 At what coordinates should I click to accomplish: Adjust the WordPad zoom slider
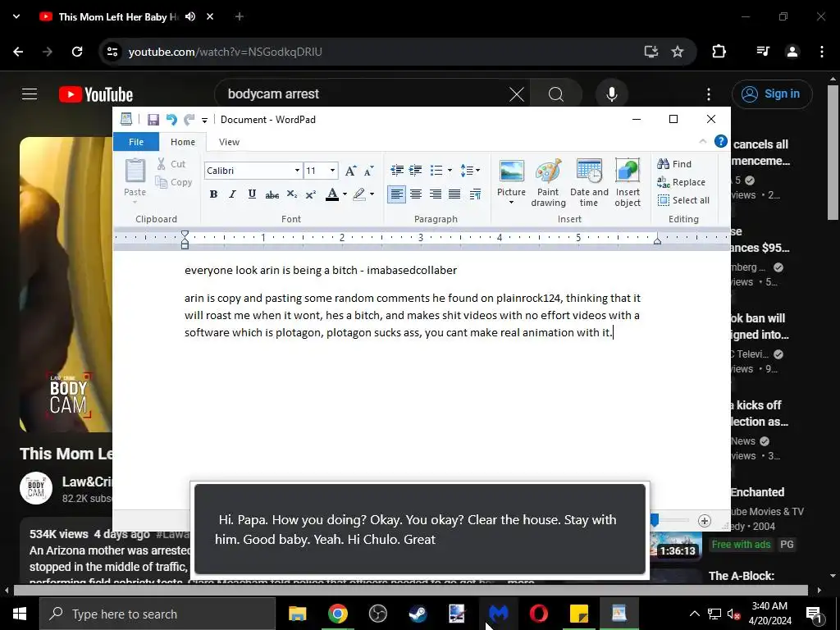coord(655,520)
